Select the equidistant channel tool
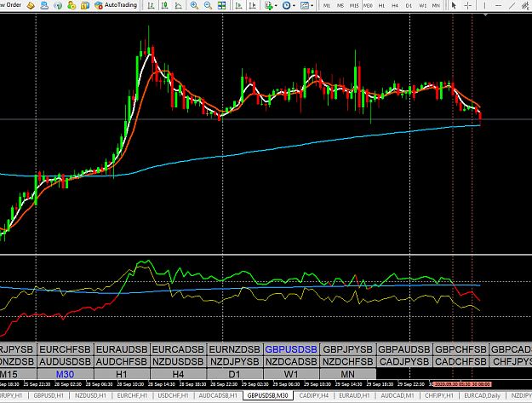This screenshot has width=532, height=403. [x=525, y=5]
